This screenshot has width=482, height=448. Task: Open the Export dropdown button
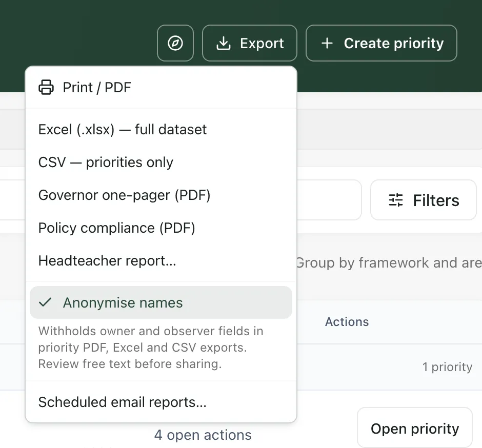point(249,43)
